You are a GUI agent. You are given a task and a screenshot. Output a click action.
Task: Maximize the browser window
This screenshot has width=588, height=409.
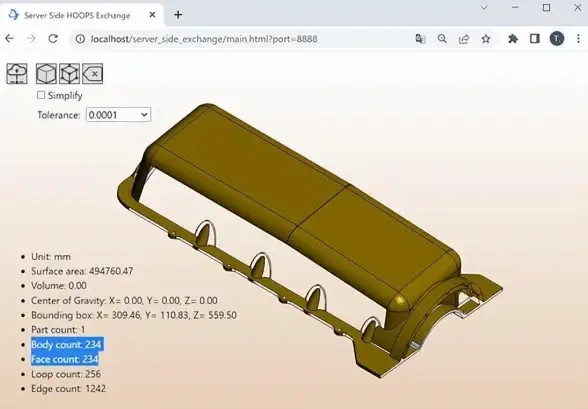pos(547,7)
